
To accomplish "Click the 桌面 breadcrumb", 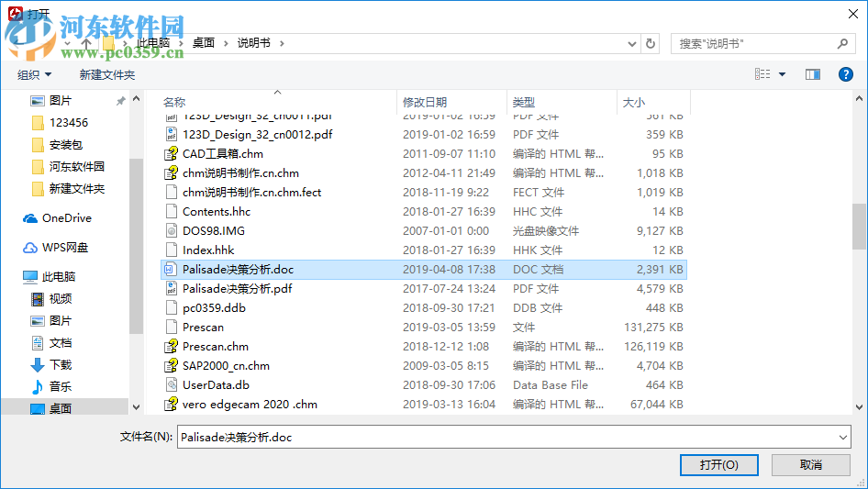I will 203,42.
